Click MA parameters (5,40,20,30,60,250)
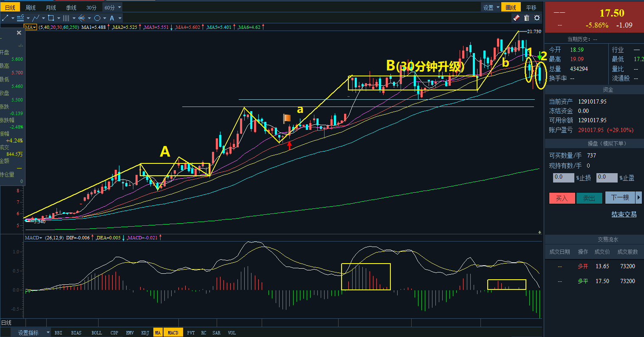 coord(59,27)
